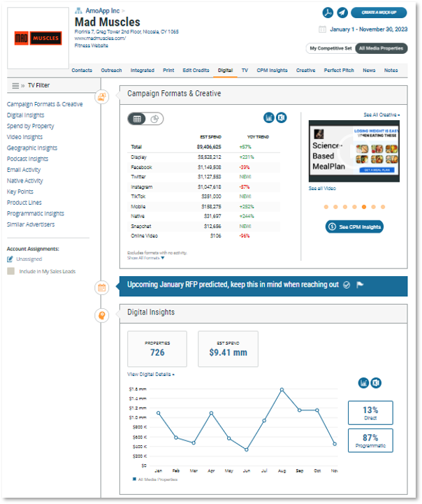Click the Campaign Formats creative section icon
The width and height of the screenshot is (422, 504).
(x=102, y=96)
